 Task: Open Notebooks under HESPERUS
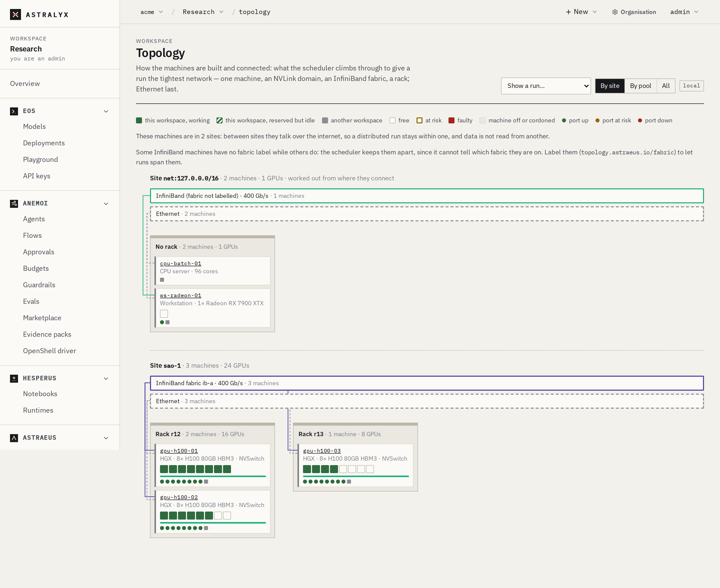pyautogui.click(x=40, y=394)
